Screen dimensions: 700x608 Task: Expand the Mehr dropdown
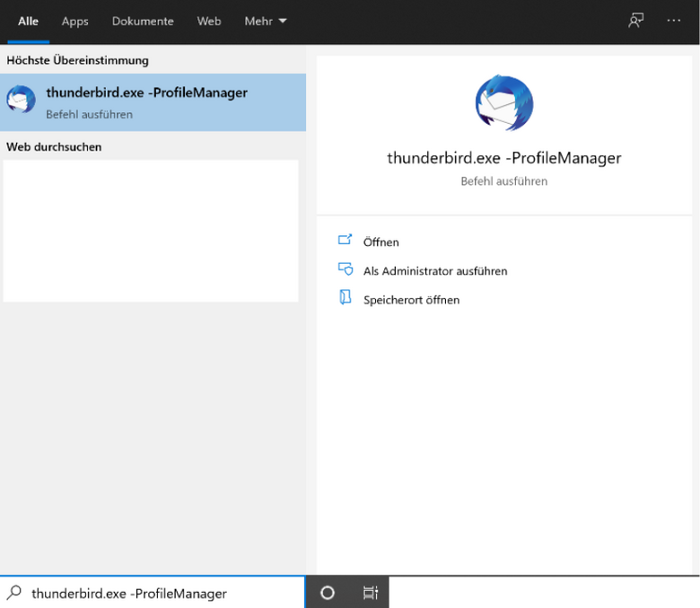[265, 21]
